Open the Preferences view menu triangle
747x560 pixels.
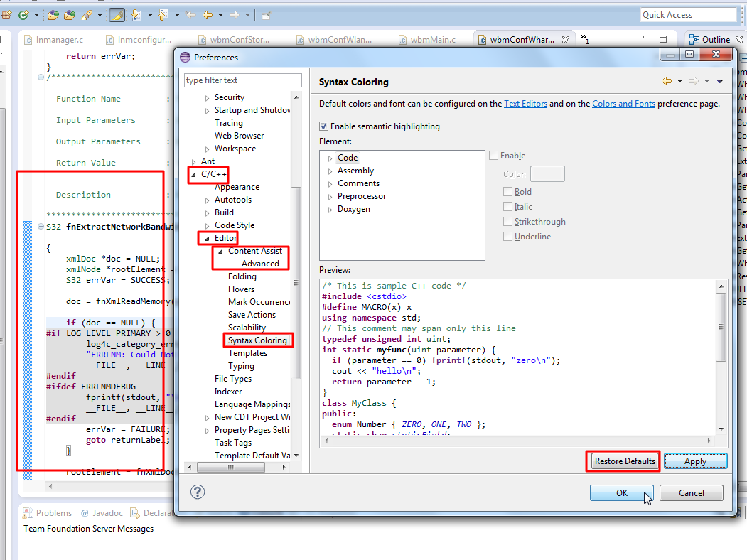[720, 82]
